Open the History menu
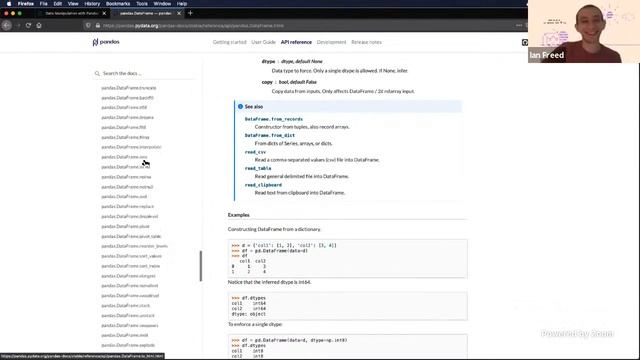 [x=92, y=4]
